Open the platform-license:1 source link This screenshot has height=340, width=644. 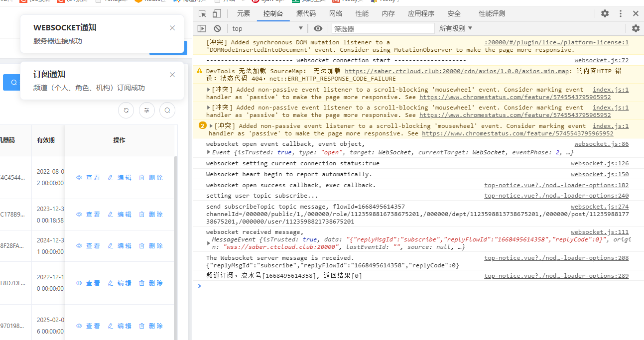(x=556, y=42)
